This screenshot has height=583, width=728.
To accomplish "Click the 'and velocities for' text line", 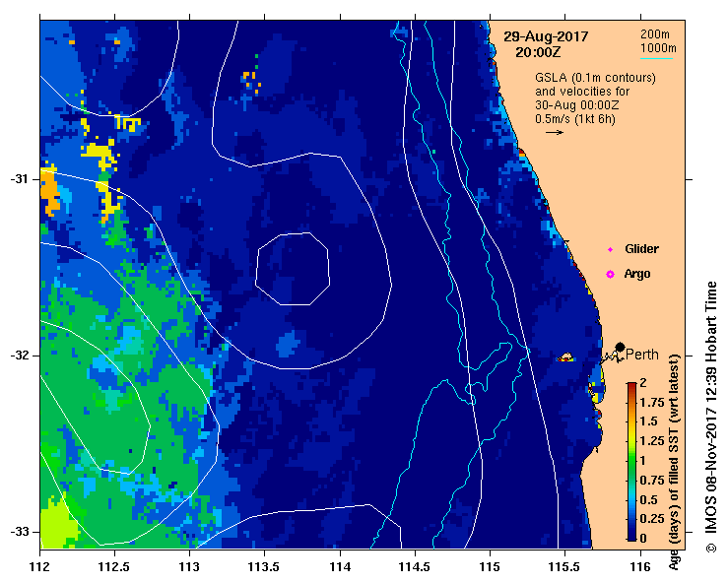I will click(x=582, y=92).
